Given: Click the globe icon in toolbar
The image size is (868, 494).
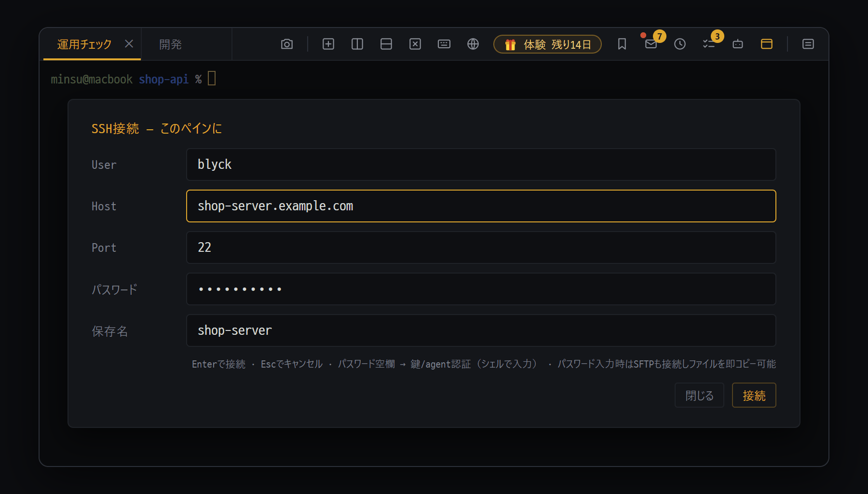Looking at the screenshot, I should pyautogui.click(x=473, y=44).
